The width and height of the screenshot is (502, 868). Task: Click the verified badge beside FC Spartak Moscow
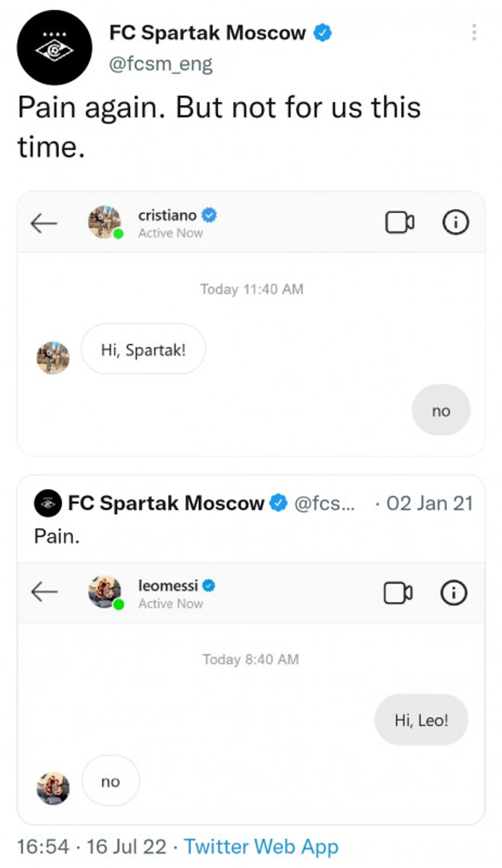[323, 33]
